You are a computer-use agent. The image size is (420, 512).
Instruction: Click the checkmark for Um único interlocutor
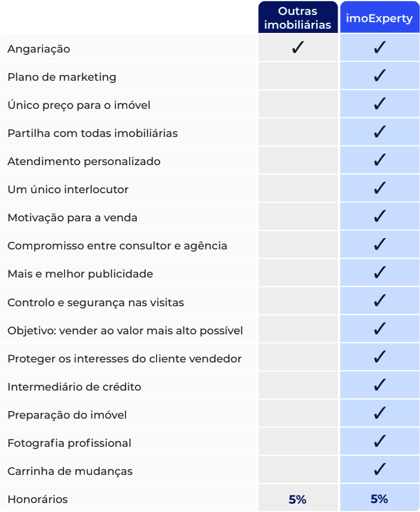(379, 189)
